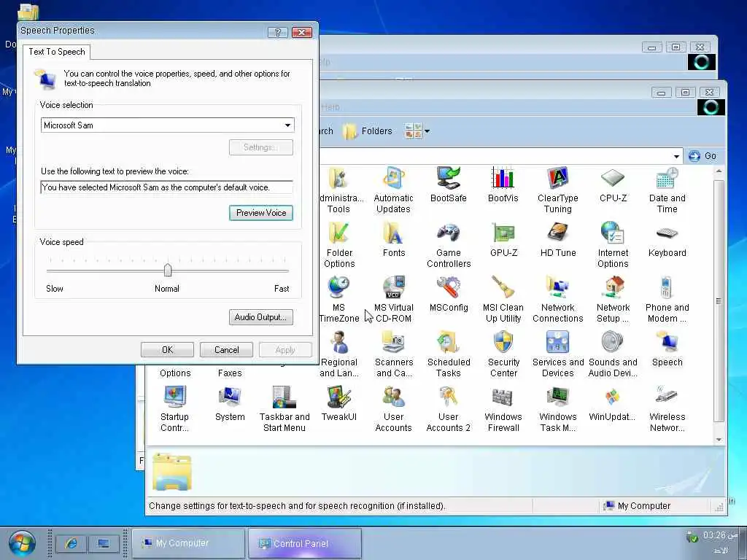Open Sounds and Audio Devices
The width and height of the screenshot is (747, 560).
pyautogui.click(x=613, y=354)
